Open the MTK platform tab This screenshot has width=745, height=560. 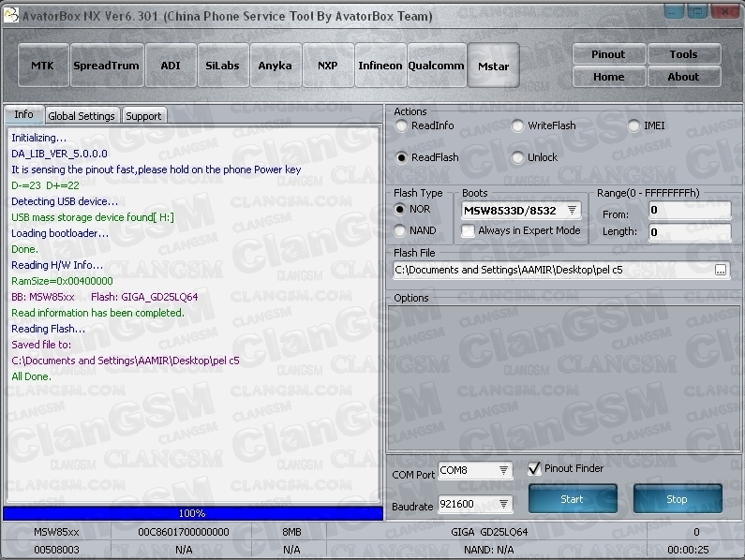(43, 65)
